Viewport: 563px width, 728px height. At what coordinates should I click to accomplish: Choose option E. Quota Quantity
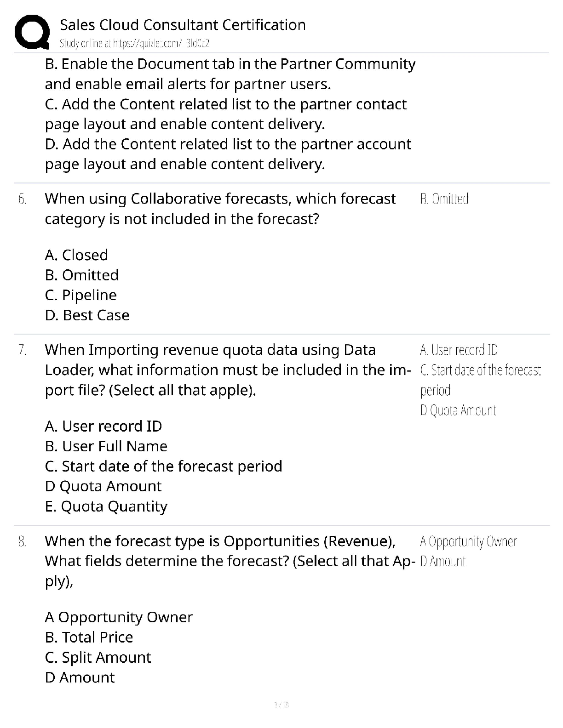tap(106, 506)
